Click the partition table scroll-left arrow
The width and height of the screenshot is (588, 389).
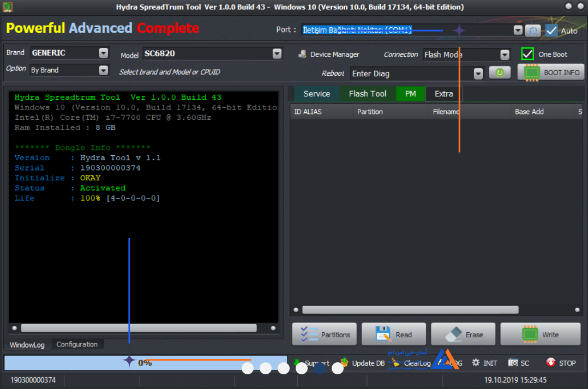tap(296, 309)
